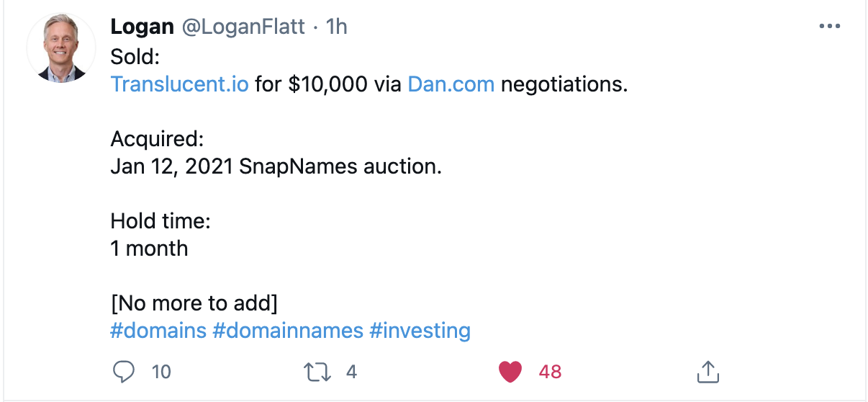This screenshot has height=402, width=868.
Task: Click the share upload arrow icon
Action: (x=708, y=372)
